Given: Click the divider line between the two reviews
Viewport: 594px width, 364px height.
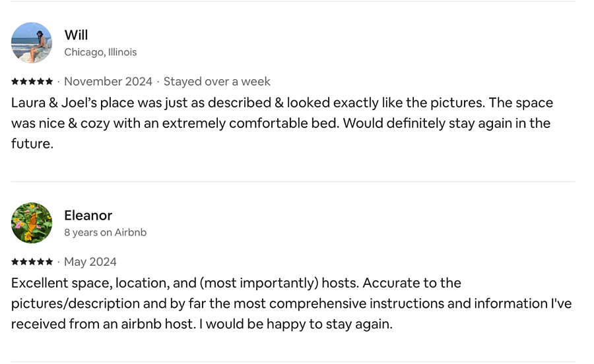Looking at the screenshot, I should click(x=293, y=181).
